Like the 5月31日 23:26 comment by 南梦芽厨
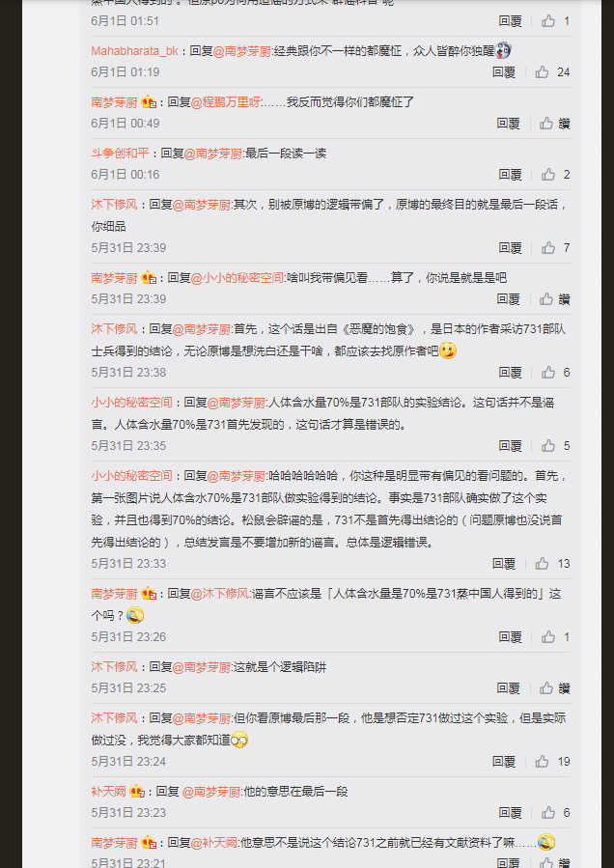 [x=548, y=637]
